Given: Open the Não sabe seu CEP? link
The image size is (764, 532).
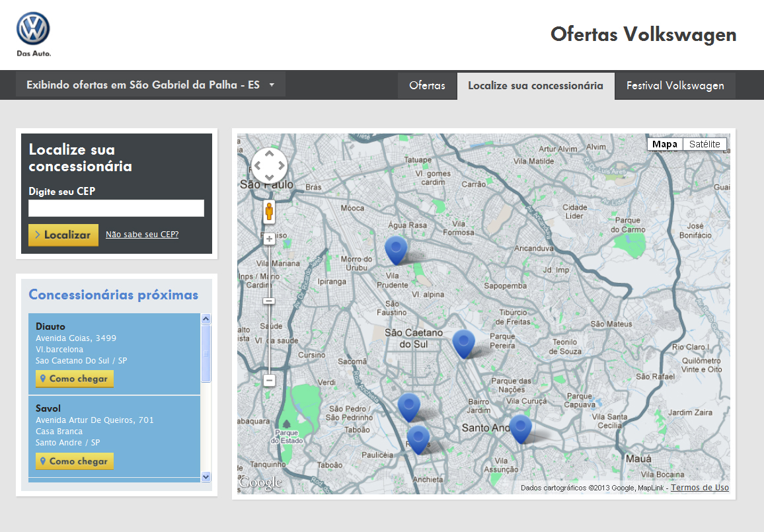Looking at the screenshot, I should tap(142, 235).
